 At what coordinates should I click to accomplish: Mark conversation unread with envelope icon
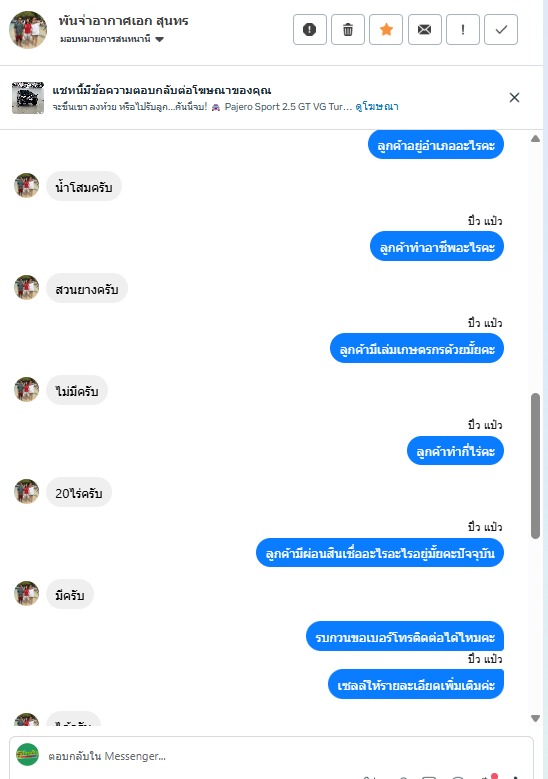pyautogui.click(x=424, y=30)
